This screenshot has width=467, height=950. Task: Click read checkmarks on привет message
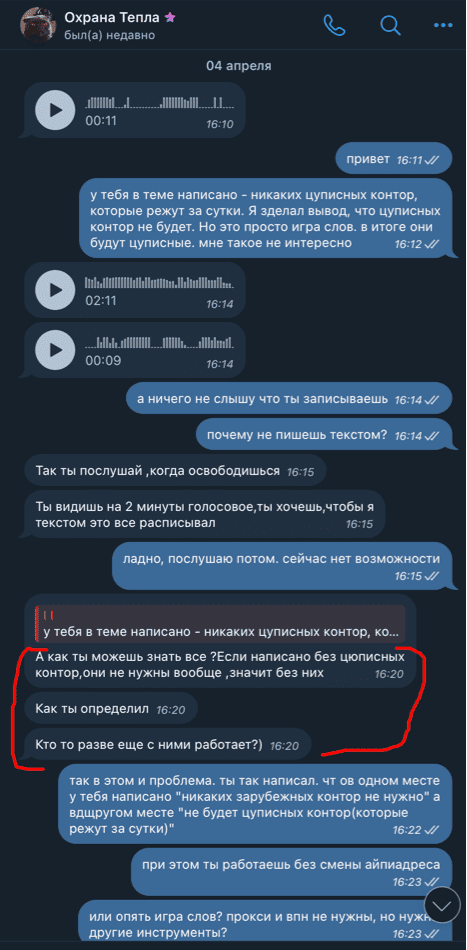432,160
